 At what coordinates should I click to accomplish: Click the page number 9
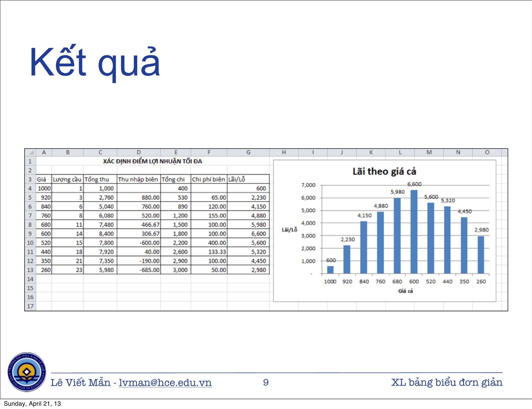tap(266, 382)
